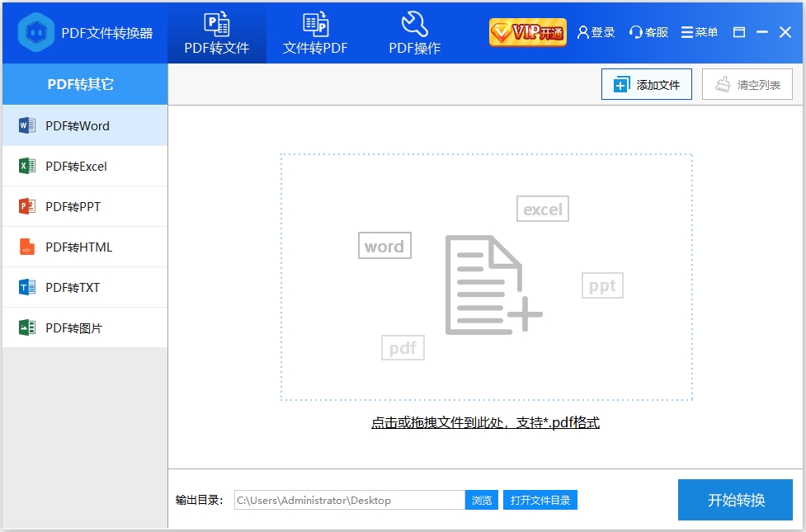Select the PDF转HTML conversion icon

tap(26, 247)
